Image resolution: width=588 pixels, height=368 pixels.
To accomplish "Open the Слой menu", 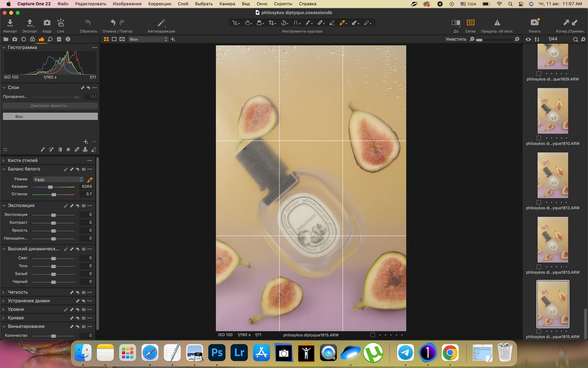I will click(x=183, y=4).
